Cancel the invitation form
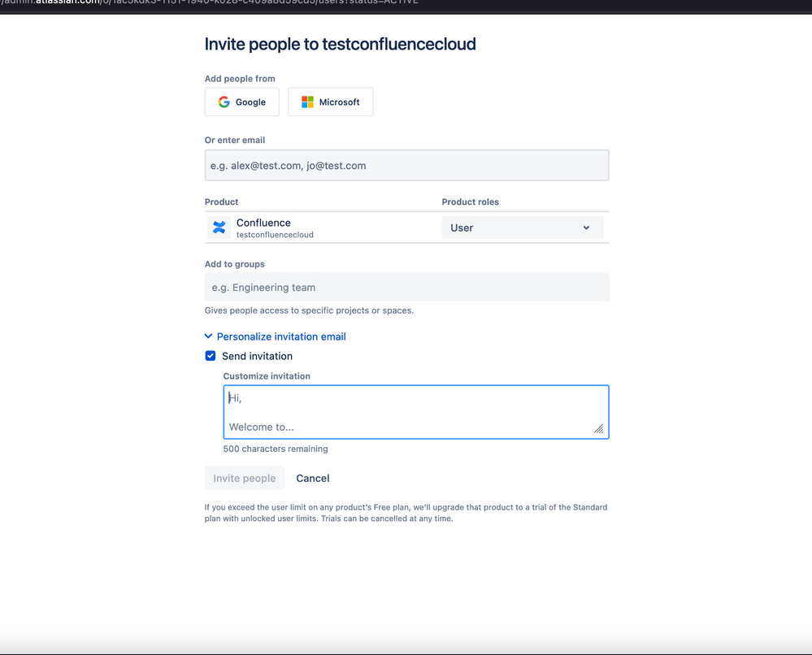812x655 pixels. click(x=313, y=478)
